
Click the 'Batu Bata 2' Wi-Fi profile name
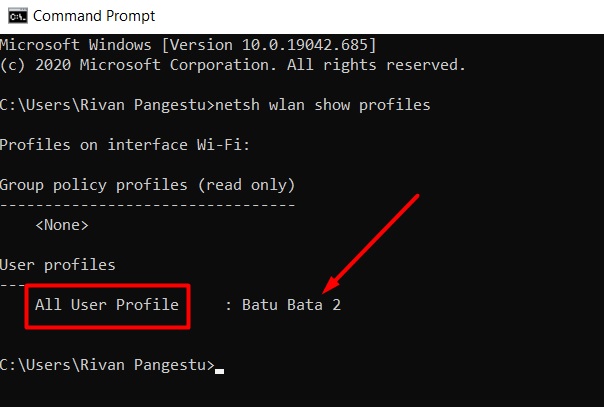click(291, 305)
